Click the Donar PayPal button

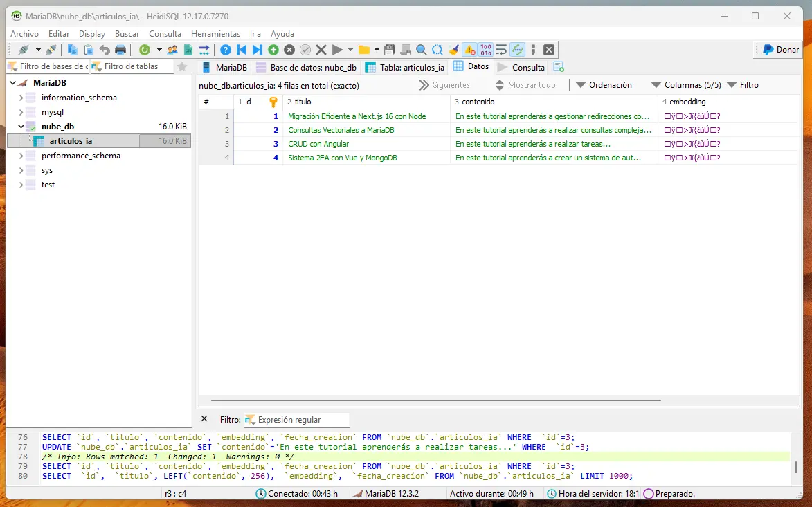(x=781, y=50)
